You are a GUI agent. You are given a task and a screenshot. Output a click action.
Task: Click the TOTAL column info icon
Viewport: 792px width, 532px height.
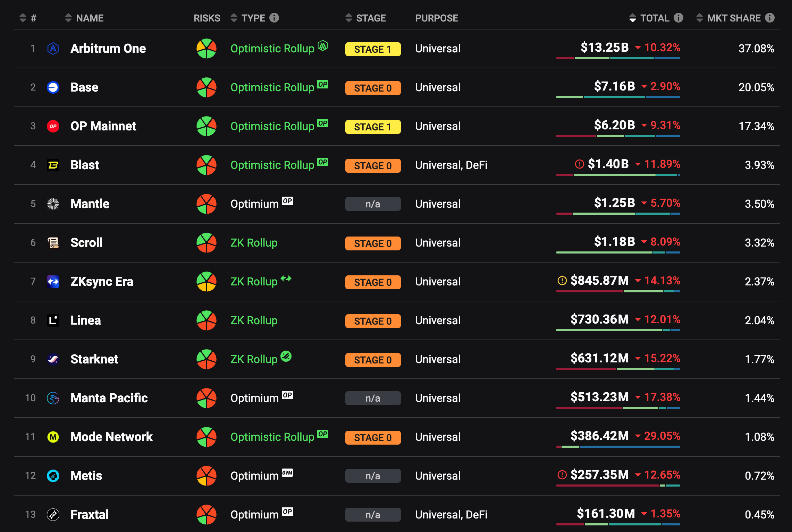click(679, 18)
